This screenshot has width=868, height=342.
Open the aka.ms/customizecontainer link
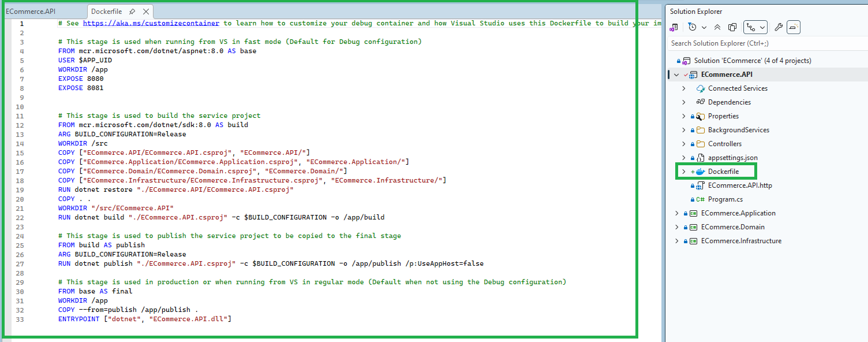coord(151,23)
